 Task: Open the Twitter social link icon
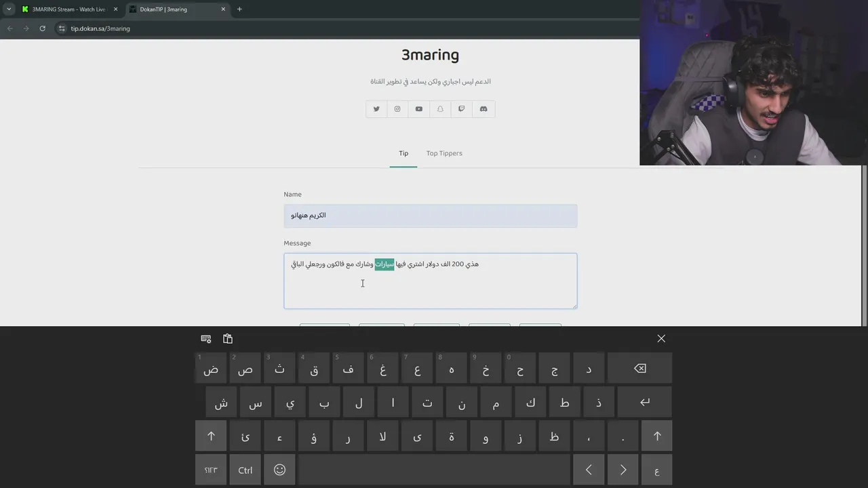pos(376,109)
